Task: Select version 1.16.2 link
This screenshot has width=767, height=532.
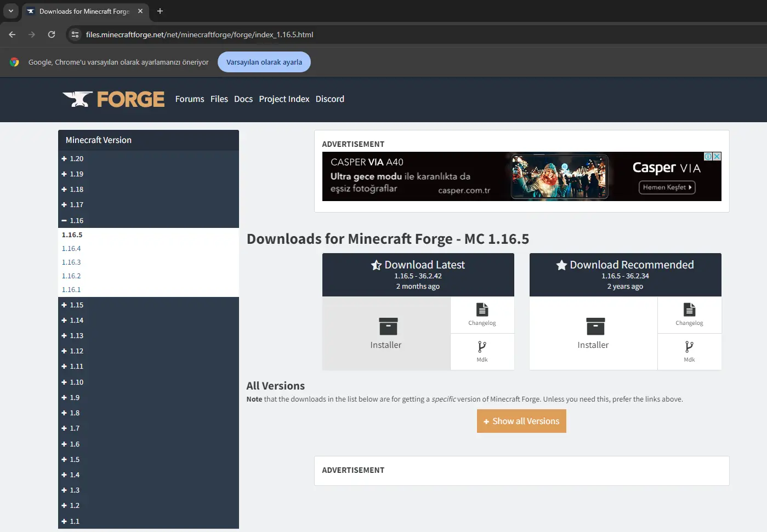Action: click(71, 276)
